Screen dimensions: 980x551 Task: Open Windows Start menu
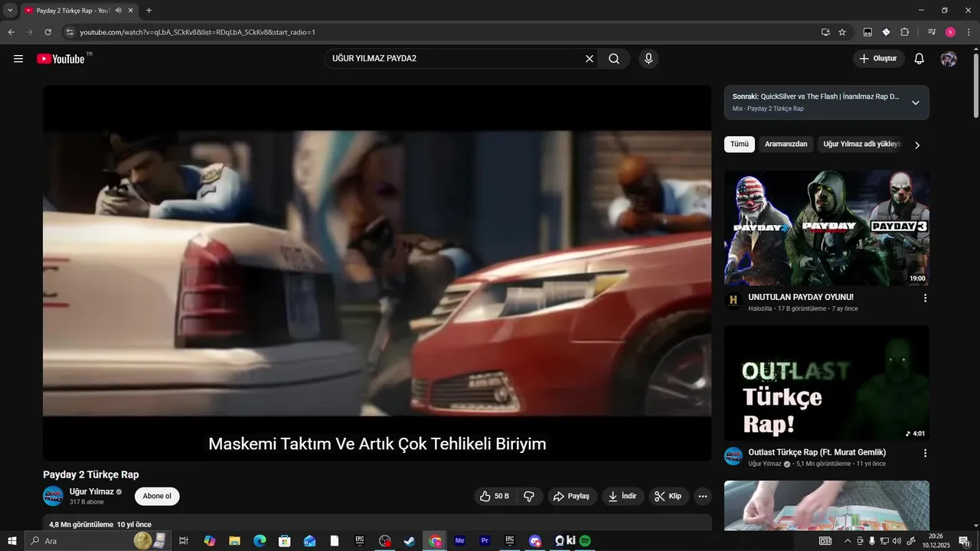tap(12, 541)
